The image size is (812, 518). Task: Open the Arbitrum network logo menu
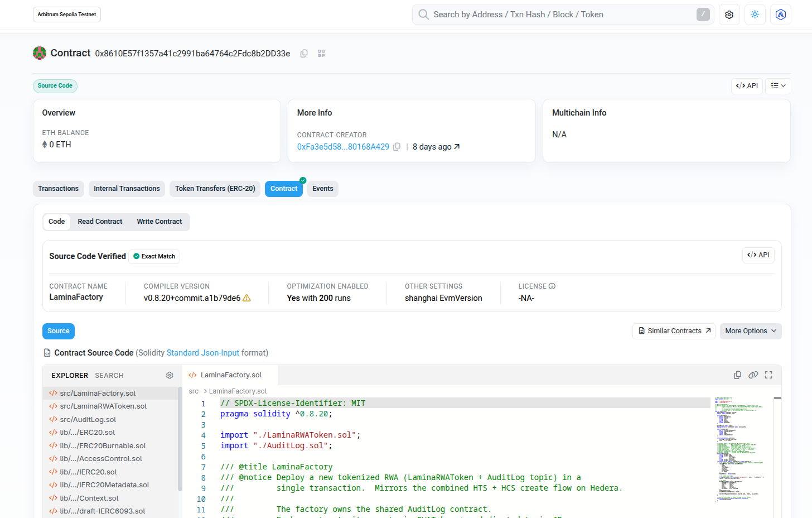pyautogui.click(x=781, y=15)
